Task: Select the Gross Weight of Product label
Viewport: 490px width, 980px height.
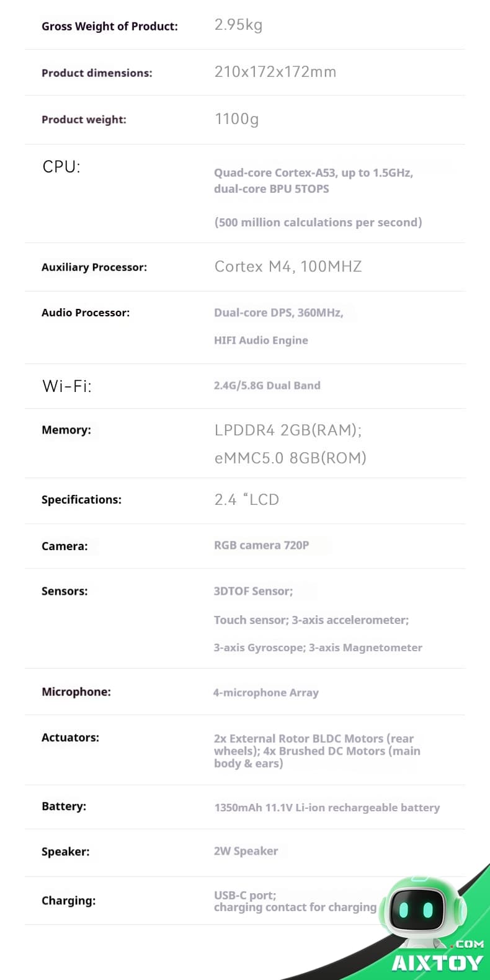Action: (x=110, y=26)
